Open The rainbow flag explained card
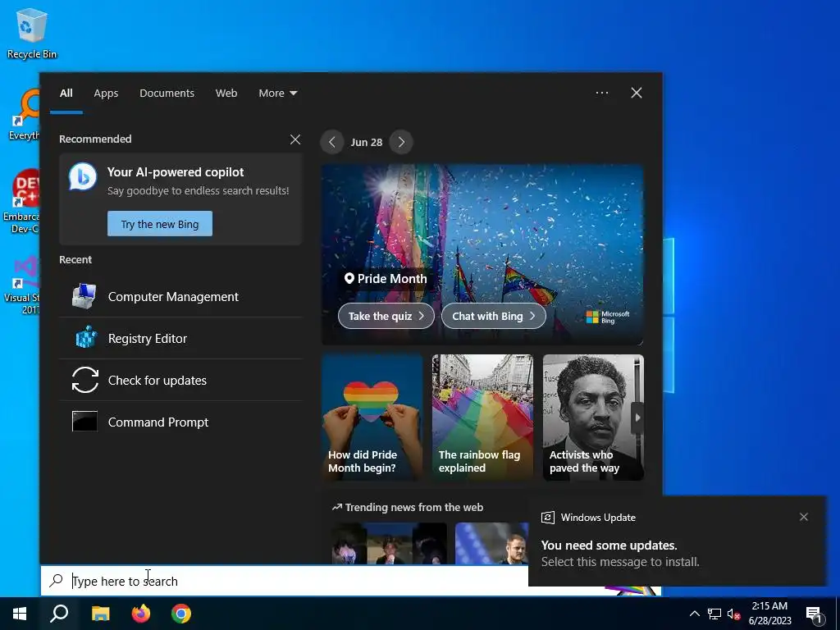The width and height of the screenshot is (840, 630). 482,418
